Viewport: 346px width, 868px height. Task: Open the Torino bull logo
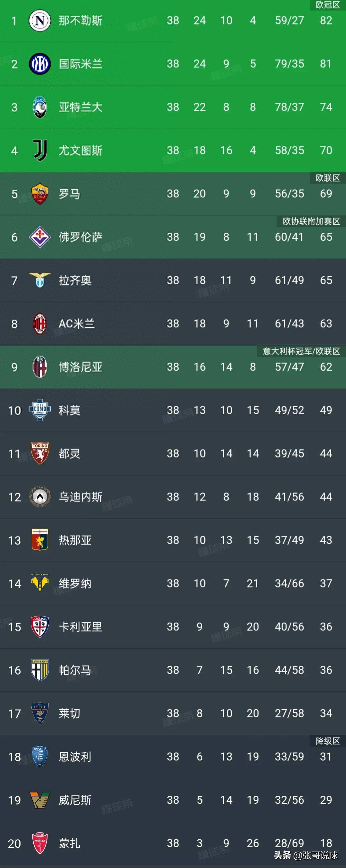click(x=40, y=453)
